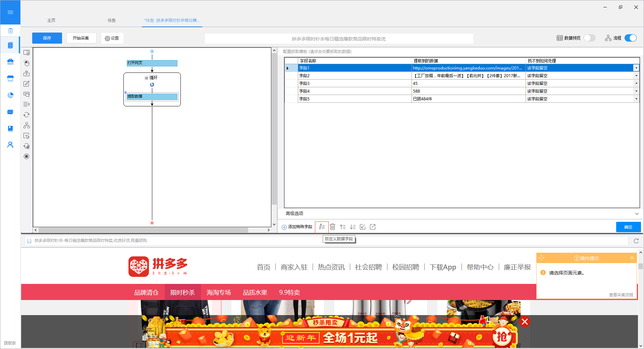Close the red promotional banner
This screenshot has height=349, width=644.
(x=525, y=322)
